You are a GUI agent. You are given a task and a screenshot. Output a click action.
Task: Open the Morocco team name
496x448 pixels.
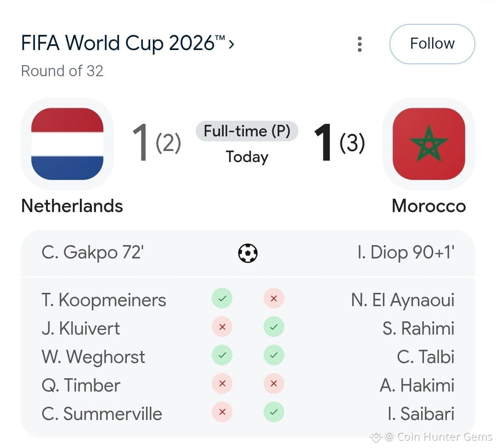tap(428, 206)
